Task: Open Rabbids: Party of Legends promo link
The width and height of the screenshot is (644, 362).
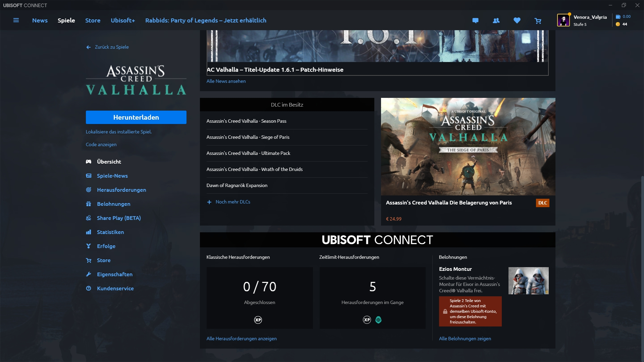Action: [x=206, y=20]
